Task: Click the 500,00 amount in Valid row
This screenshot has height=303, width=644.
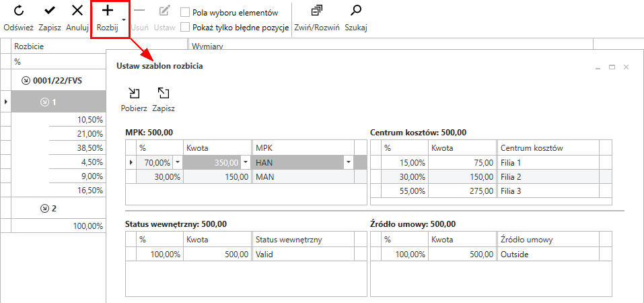Action: click(x=217, y=254)
